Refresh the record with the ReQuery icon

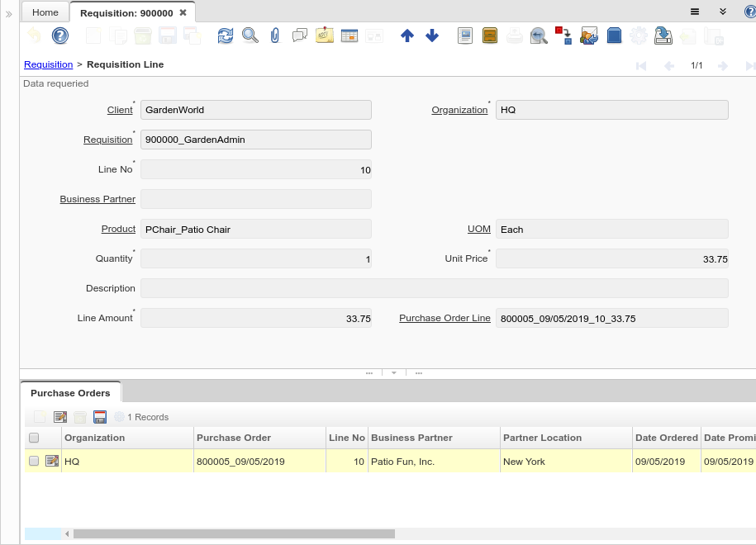[226, 36]
